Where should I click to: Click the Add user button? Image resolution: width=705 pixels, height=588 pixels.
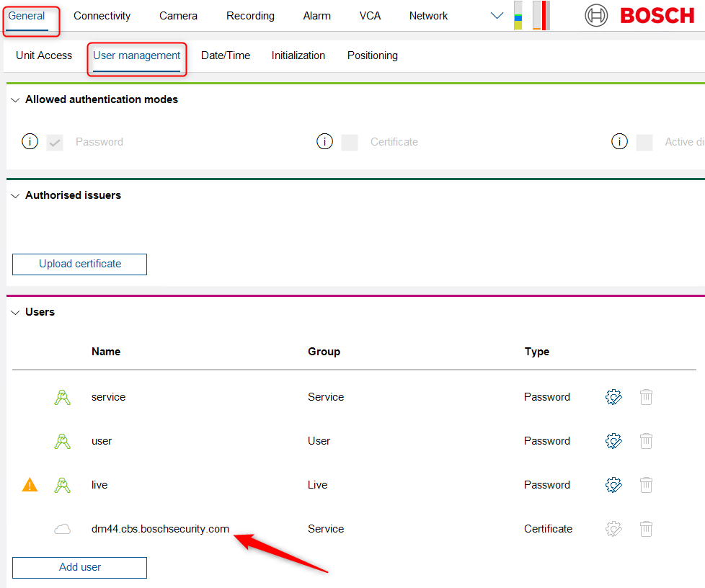[79, 567]
